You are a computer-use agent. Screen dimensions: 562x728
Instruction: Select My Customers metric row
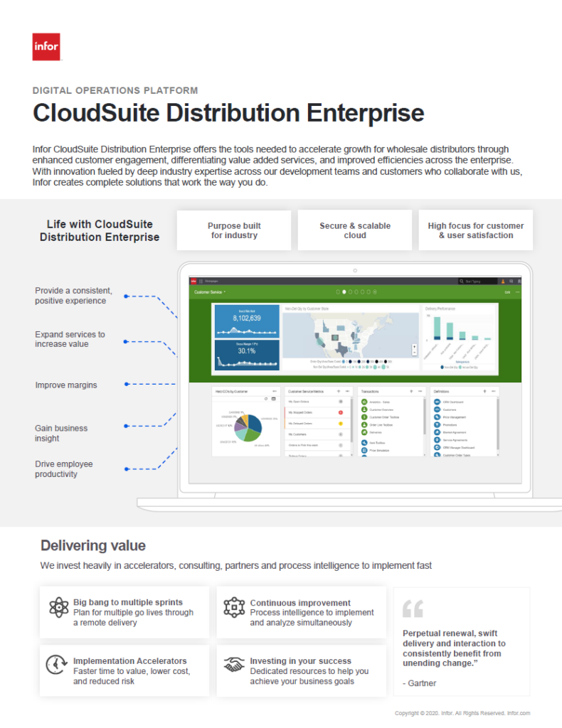316,434
